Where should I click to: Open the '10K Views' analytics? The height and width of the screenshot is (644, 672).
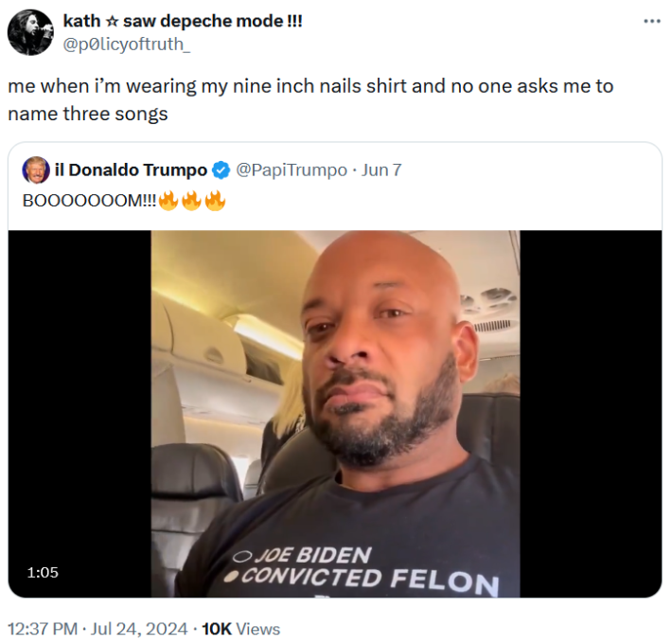[240, 628]
